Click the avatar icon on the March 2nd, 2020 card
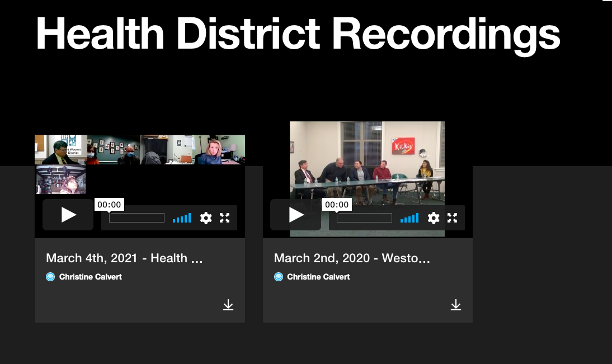This screenshot has width=612, height=364. (279, 277)
